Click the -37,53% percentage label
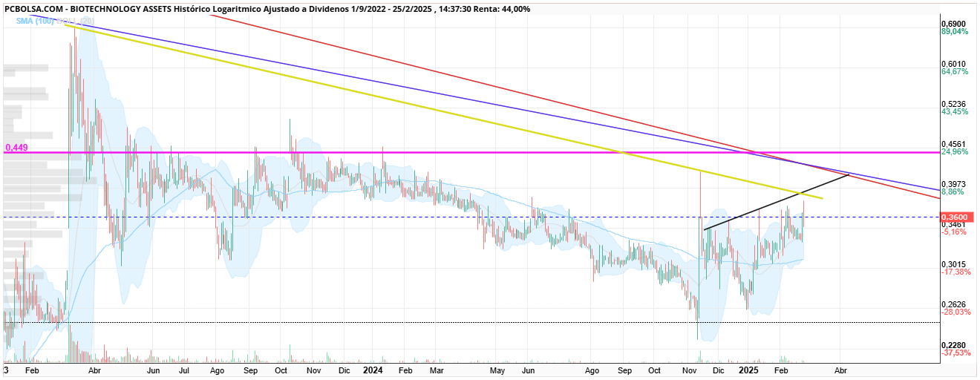 tap(955, 353)
